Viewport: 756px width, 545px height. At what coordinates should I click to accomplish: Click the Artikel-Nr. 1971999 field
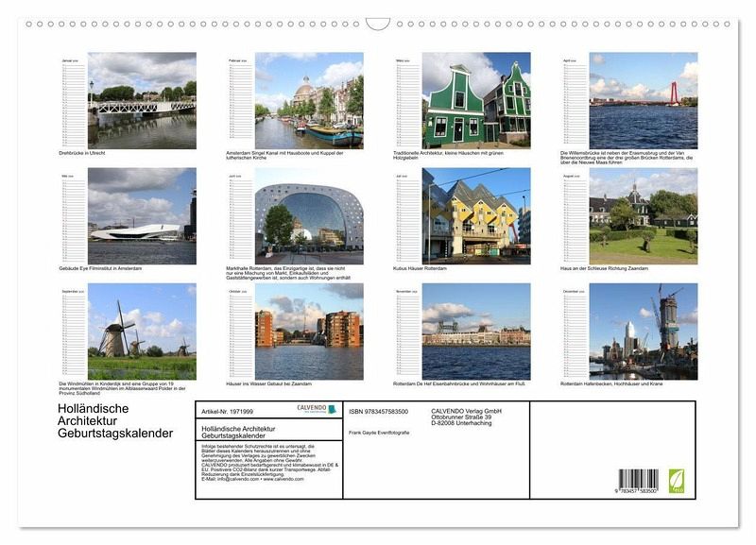coord(229,412)
